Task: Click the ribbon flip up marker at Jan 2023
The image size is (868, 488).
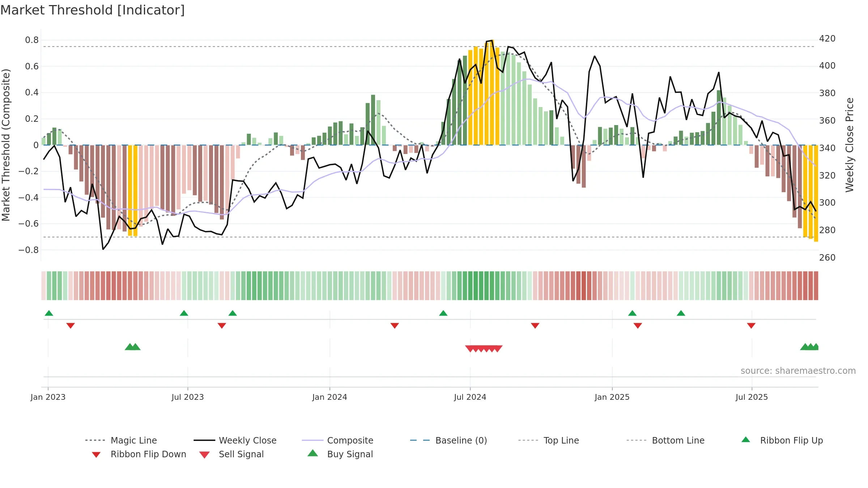Action: click(x=49, y=313)
